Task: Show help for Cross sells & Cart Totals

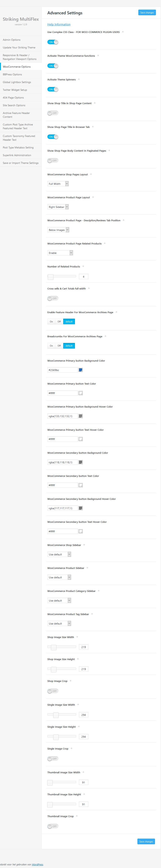Action: [x=89, y=289]
